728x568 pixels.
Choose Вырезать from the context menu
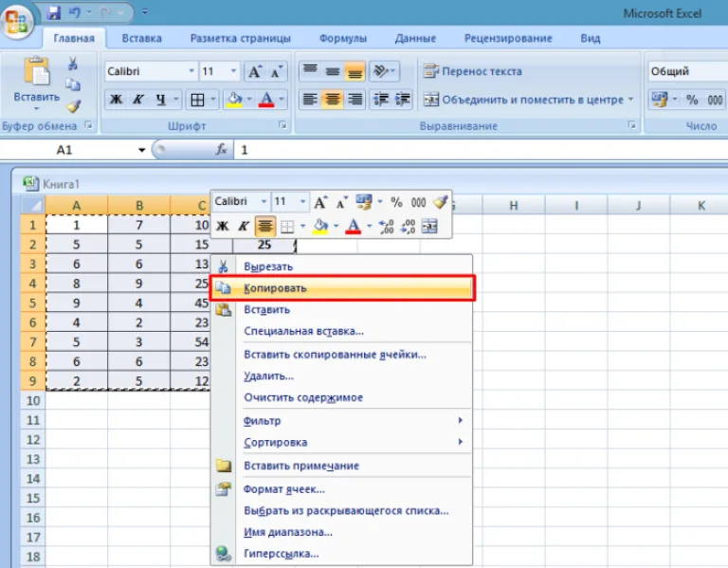click(341, 266)
